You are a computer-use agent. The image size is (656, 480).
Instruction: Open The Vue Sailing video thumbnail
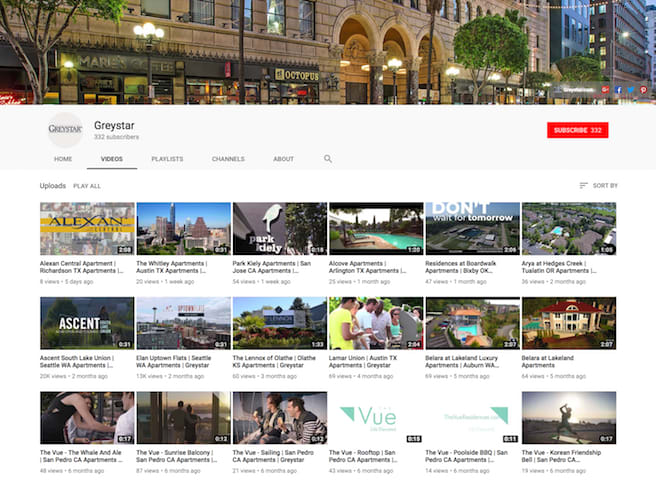280,418
